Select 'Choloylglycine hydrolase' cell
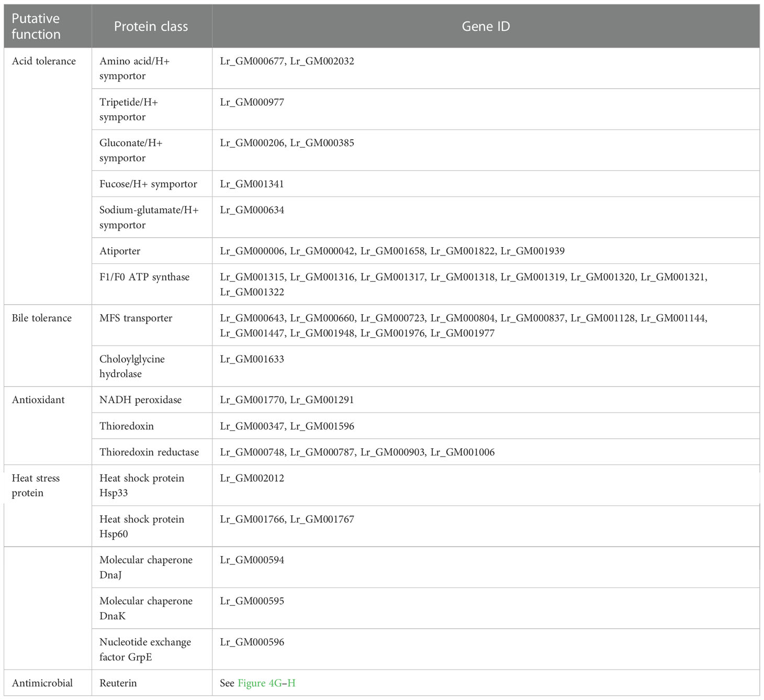 pos(152,366)
